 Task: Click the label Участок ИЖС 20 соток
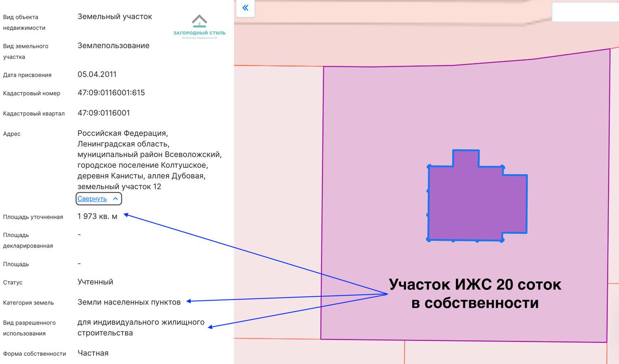click(475, 284)
